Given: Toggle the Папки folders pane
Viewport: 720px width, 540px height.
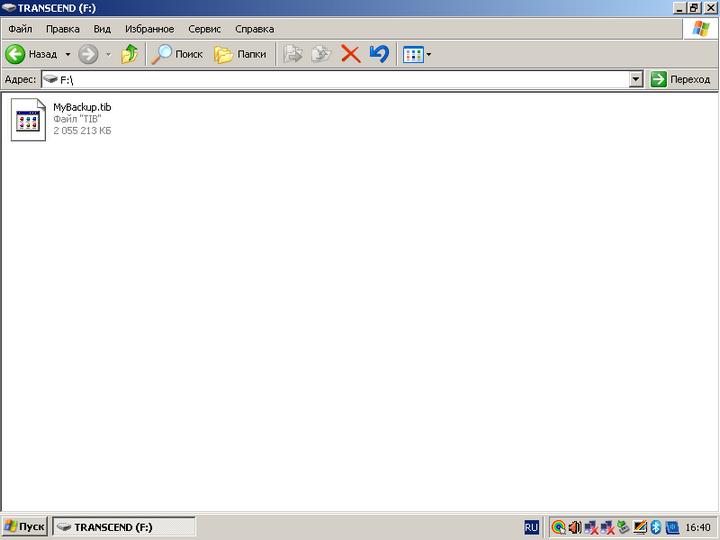Looking at the screenshot, I should point(240,54).
